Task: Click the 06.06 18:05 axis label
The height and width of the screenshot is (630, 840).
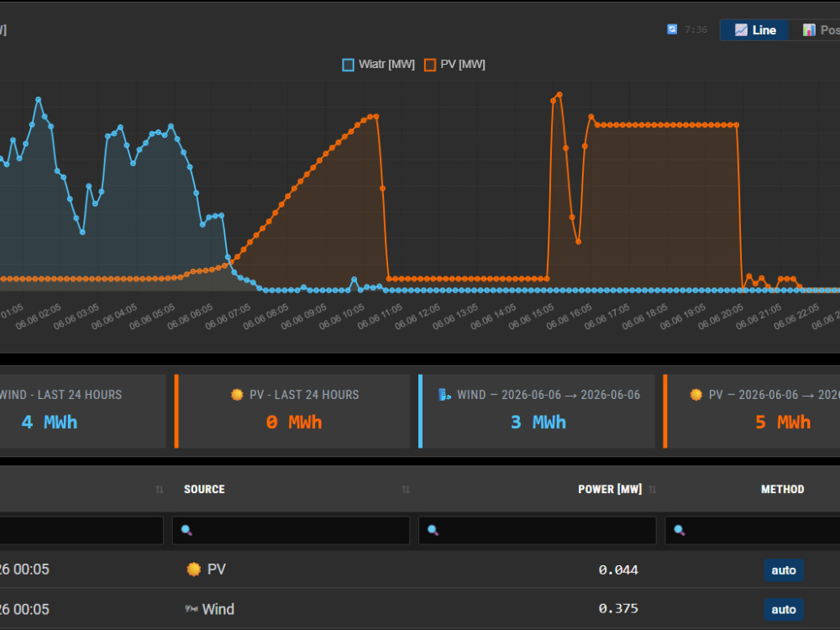Action: tap(645, 316)
